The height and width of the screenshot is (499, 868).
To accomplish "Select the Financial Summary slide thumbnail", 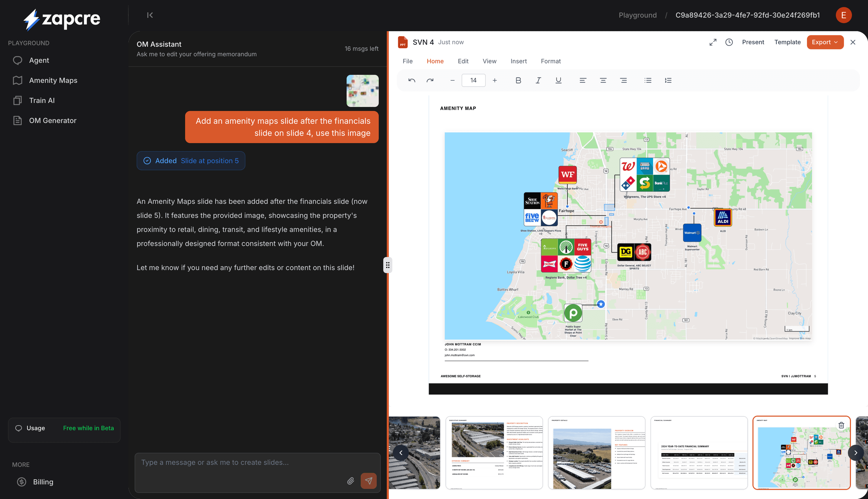I will [x=699, y=452].
